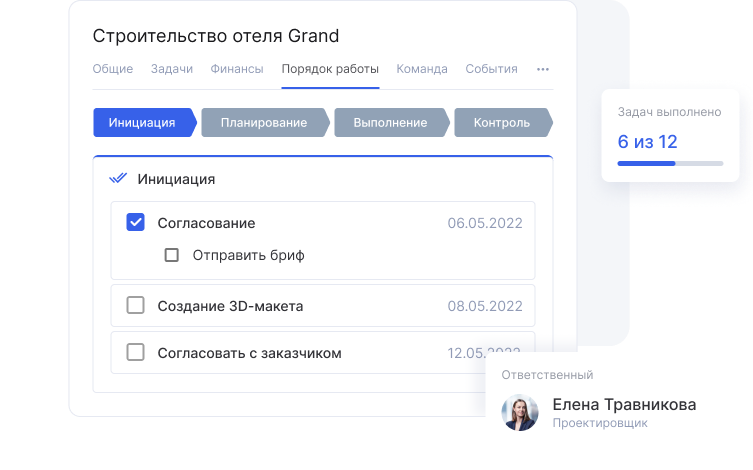Tick the Создание 3D-макета checkbox
This screenshot has height=470, width=753.
click(136, 306)
